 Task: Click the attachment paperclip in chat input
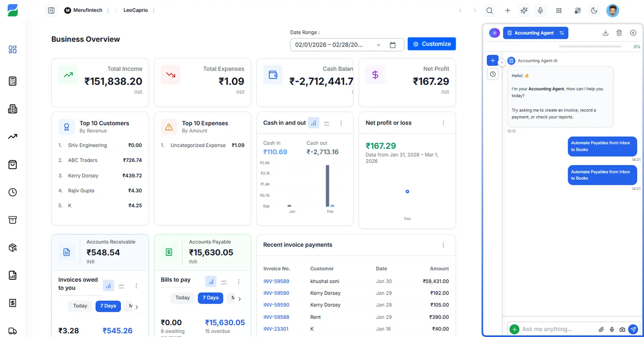[601, 329]
